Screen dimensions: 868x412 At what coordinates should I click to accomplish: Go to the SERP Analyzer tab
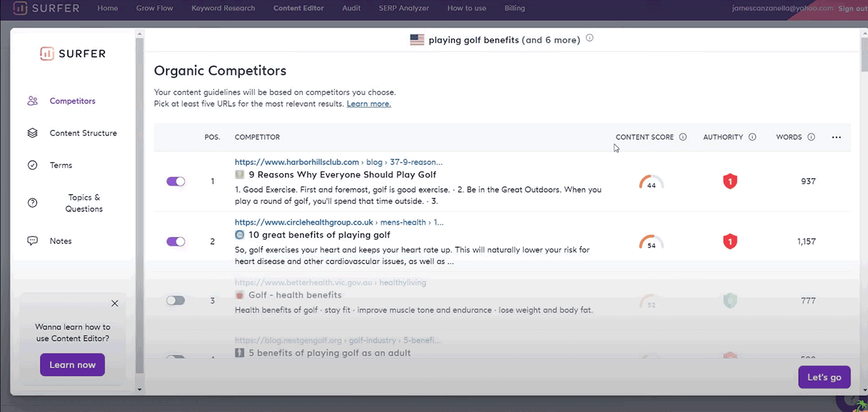[404, 8]
